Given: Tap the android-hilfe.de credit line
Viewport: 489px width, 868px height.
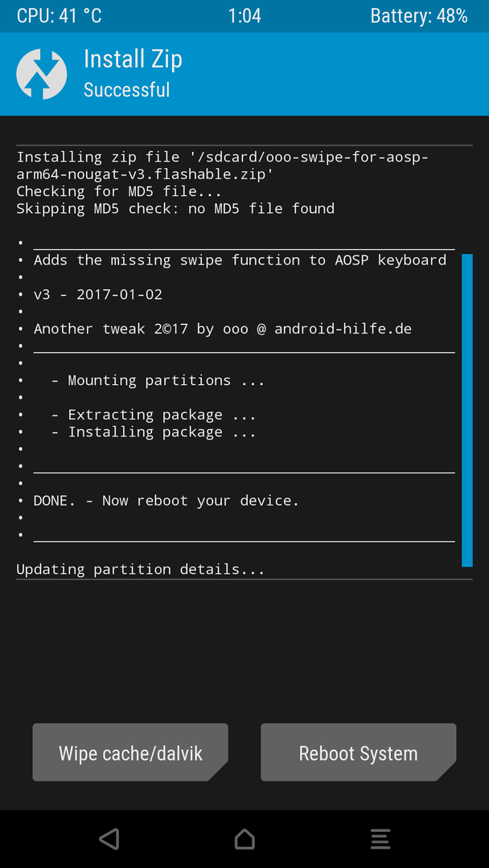Looking at the screenshot, I should [x=223, y=329].
